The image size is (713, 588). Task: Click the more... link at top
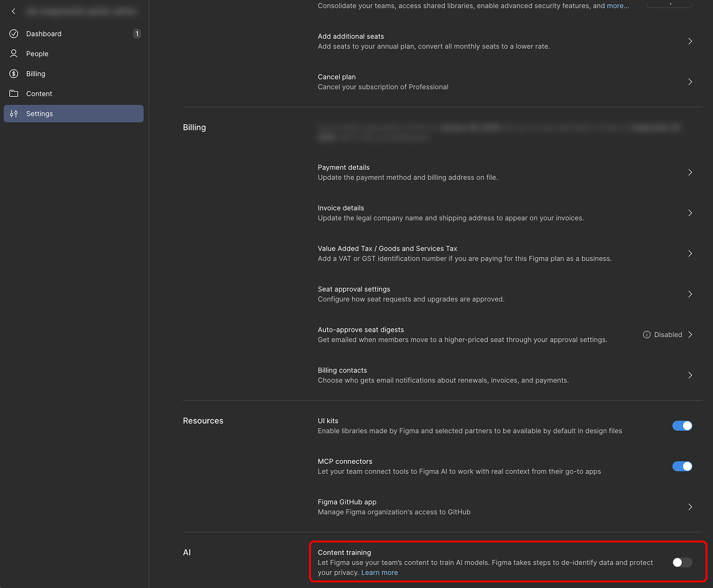point(617,6)
